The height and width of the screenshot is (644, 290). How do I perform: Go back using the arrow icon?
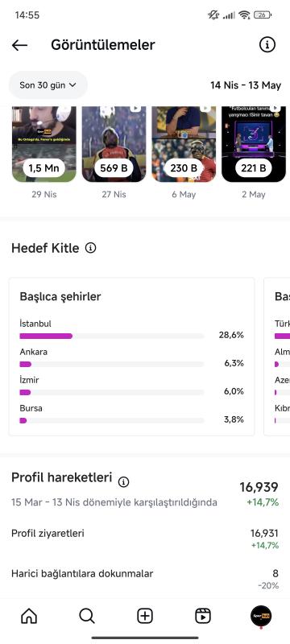click(19, 45)
